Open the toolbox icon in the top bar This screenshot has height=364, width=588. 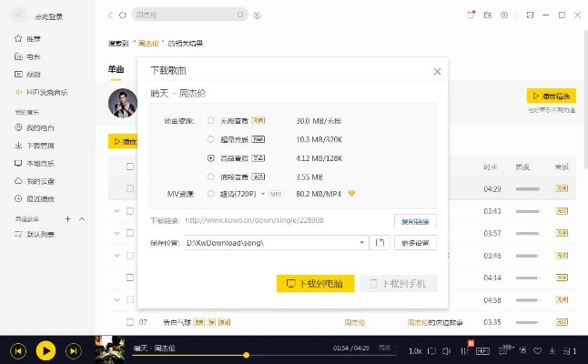(x=488, y=15)
